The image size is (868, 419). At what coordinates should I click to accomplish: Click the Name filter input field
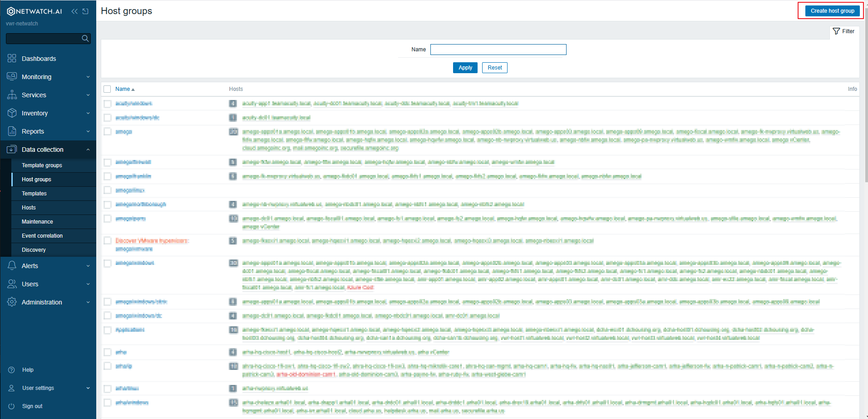click(x=498, y=50)
